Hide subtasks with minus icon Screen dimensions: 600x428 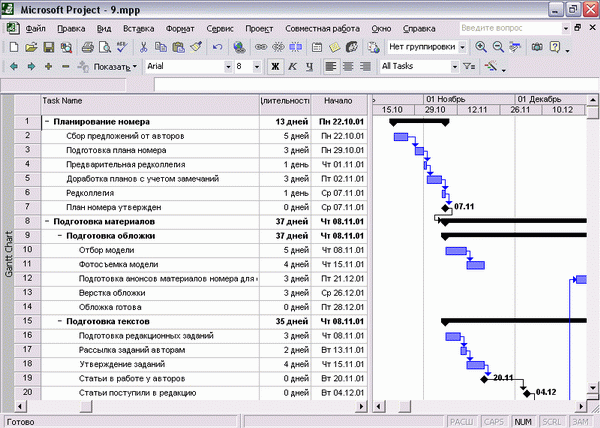point(65,67)
